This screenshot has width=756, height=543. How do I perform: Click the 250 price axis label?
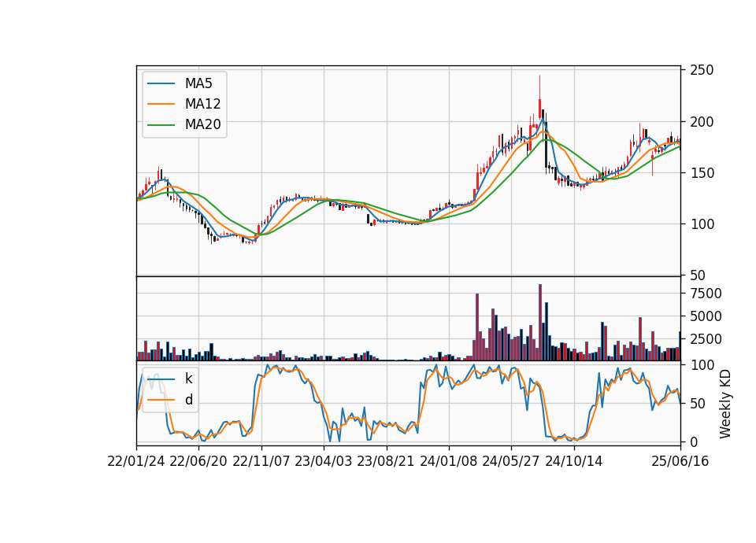(702, 70)
